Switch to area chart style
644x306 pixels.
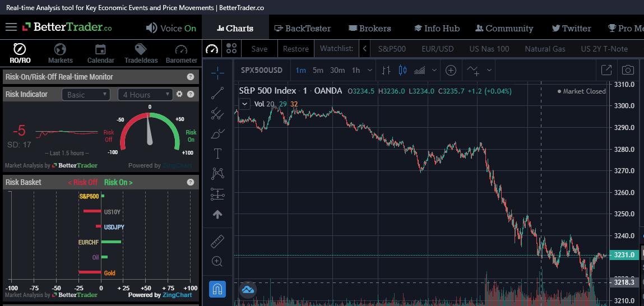(x=419, y=70)
